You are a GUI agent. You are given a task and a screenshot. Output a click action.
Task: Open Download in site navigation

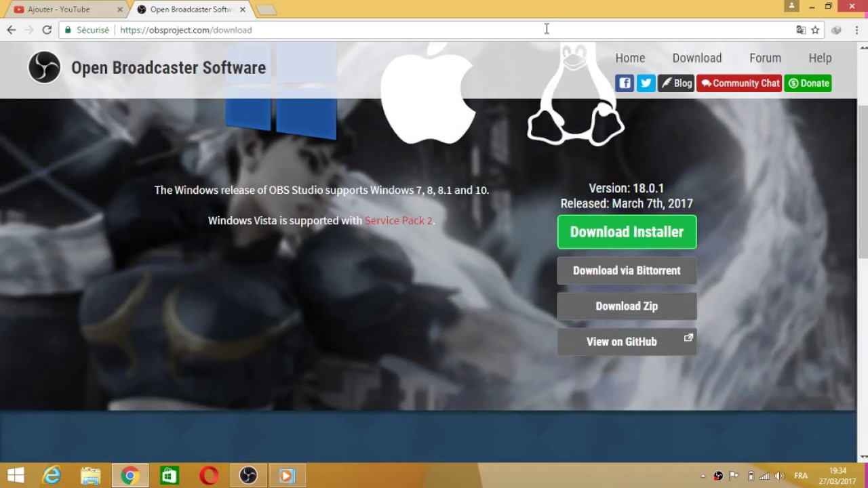click(697, 58)
